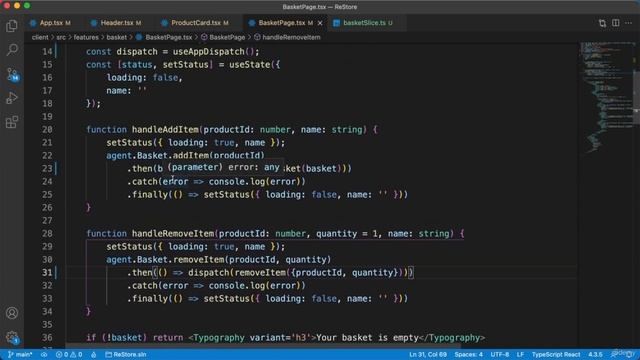Click line number 36 in the gutter

(47, 338)
